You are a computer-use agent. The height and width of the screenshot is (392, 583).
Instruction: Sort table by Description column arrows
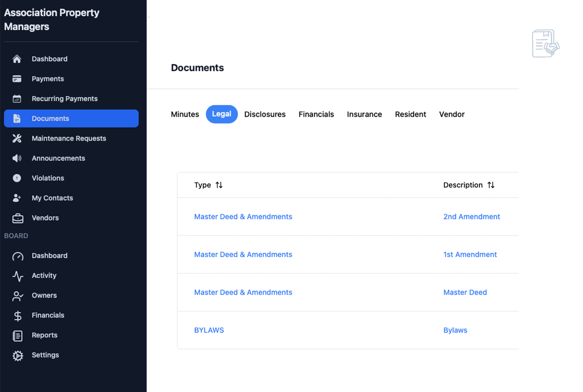coord(491,185)
